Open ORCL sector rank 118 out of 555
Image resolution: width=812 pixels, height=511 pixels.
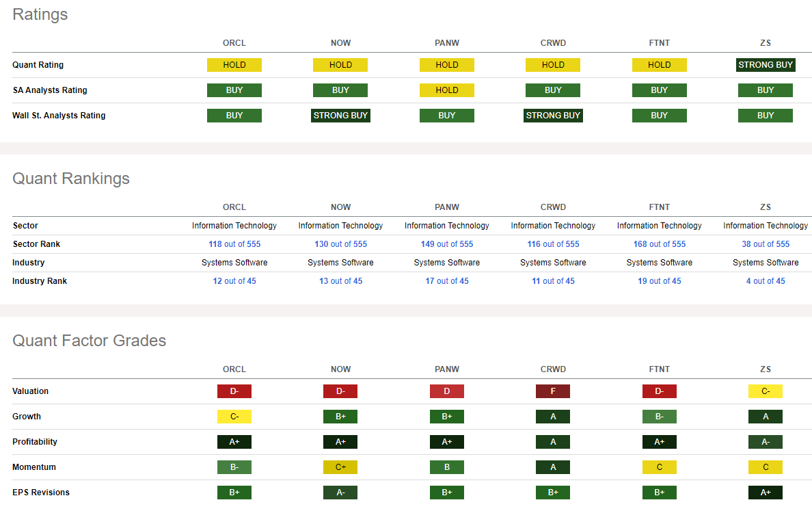pyautogui.click(x=234, y=244)
